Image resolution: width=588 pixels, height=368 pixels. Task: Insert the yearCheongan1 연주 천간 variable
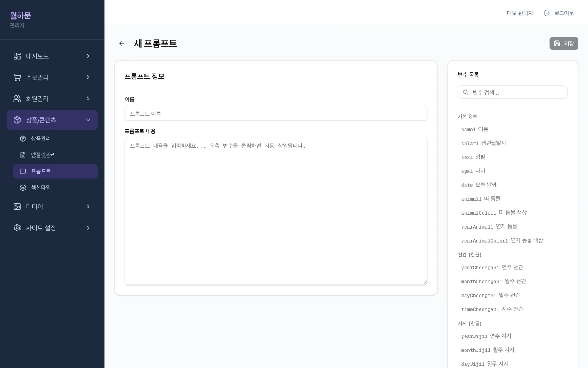(x=513, y=268)
